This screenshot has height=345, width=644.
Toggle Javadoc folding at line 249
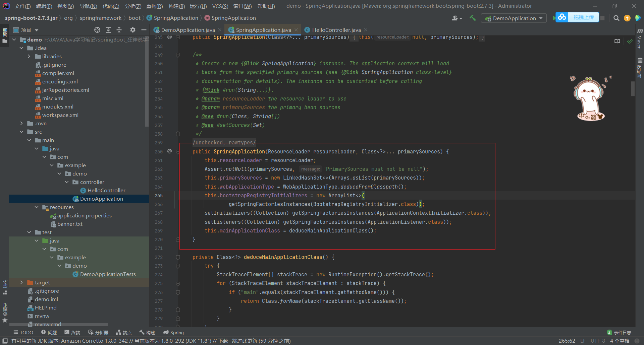pos(178,55)
